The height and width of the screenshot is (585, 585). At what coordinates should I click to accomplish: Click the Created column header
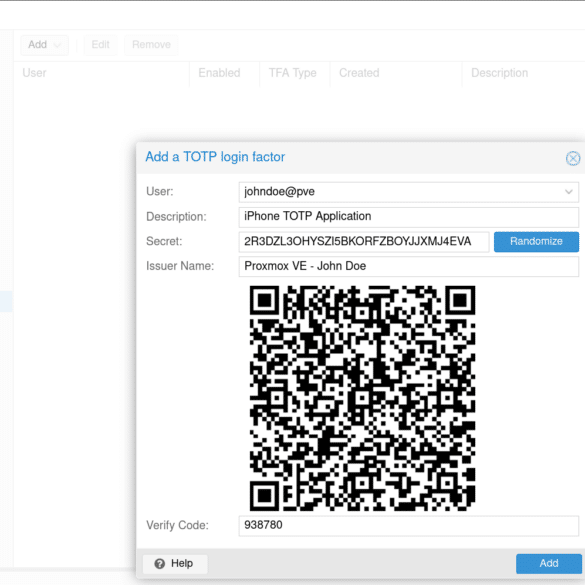(396, 73)
